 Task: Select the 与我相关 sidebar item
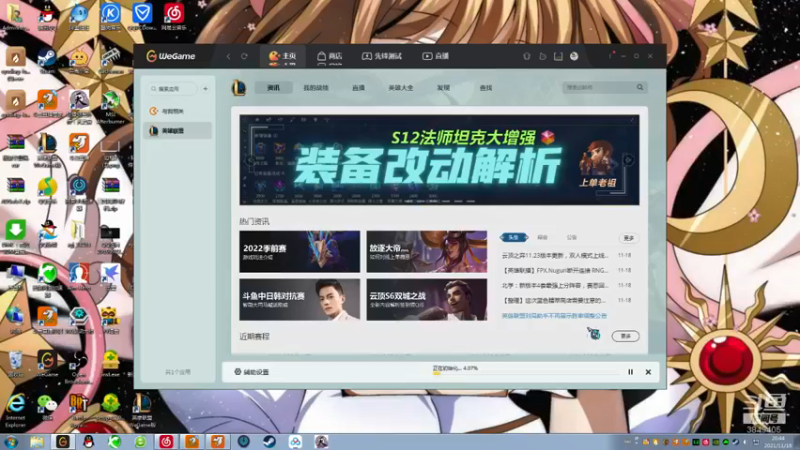pos(177,111)
